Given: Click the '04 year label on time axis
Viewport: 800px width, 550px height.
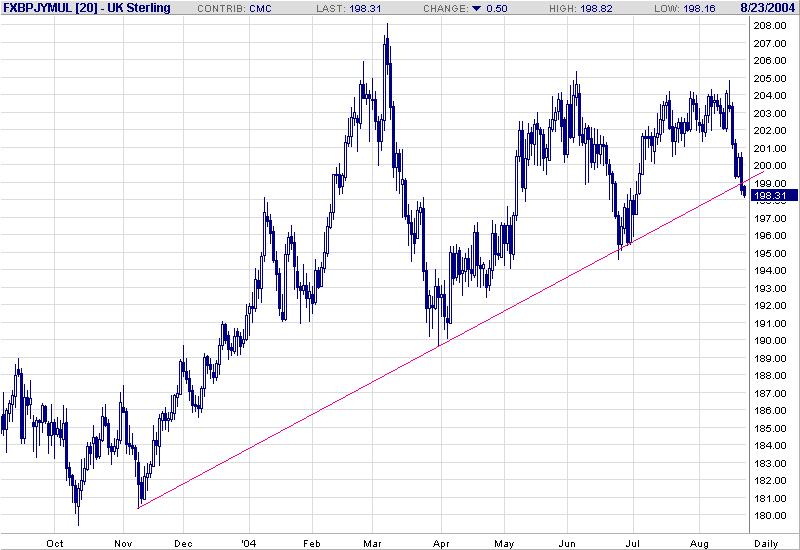Looking at the screenshot, I should tap(249, 543).
